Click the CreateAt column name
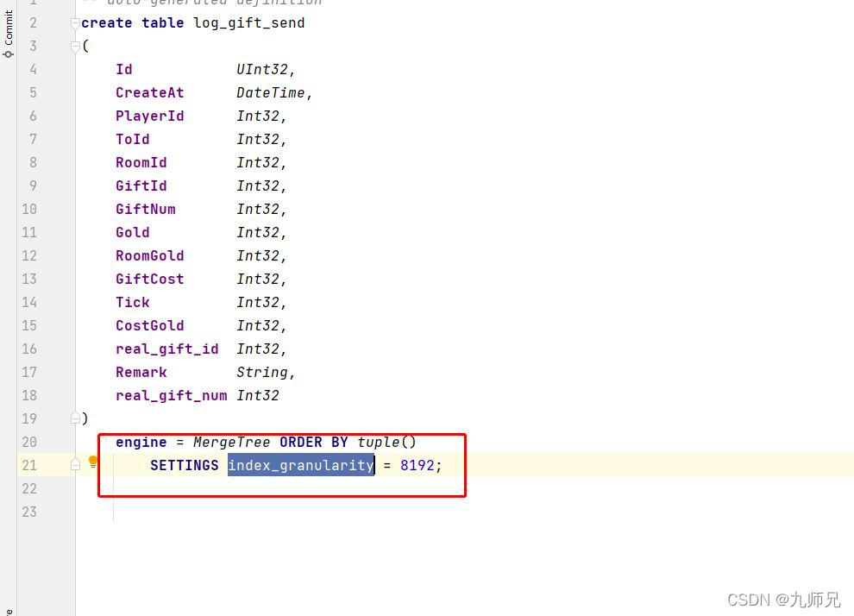Image resolution: width=854 pixels, height=616 pixels. pos(150,92)
